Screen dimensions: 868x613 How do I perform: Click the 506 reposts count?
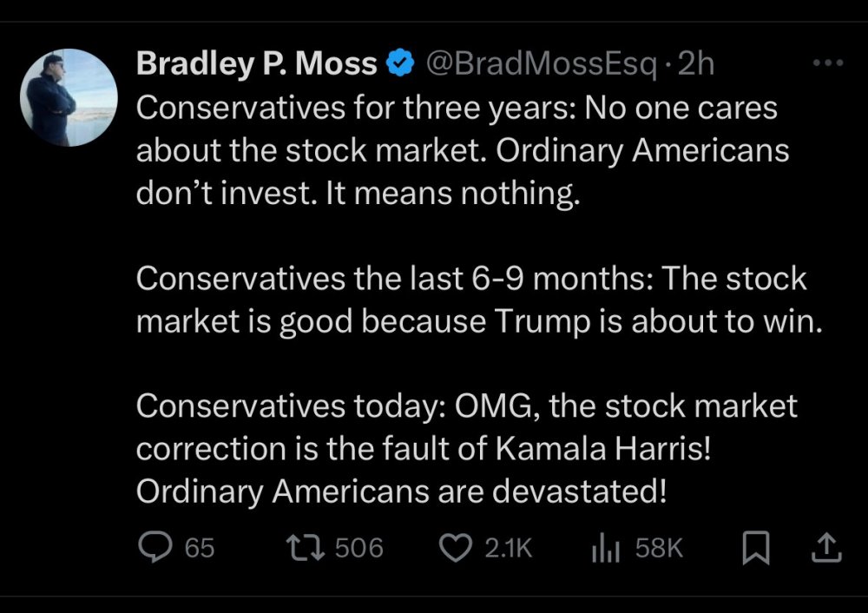point(358,548)
